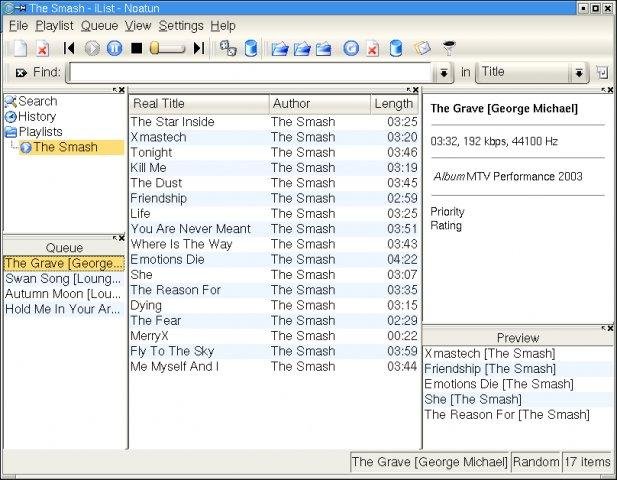617x480 pixels.
Task: Select track Fly To The Sky
Action: pyautogui.click(x=273, y=351)
